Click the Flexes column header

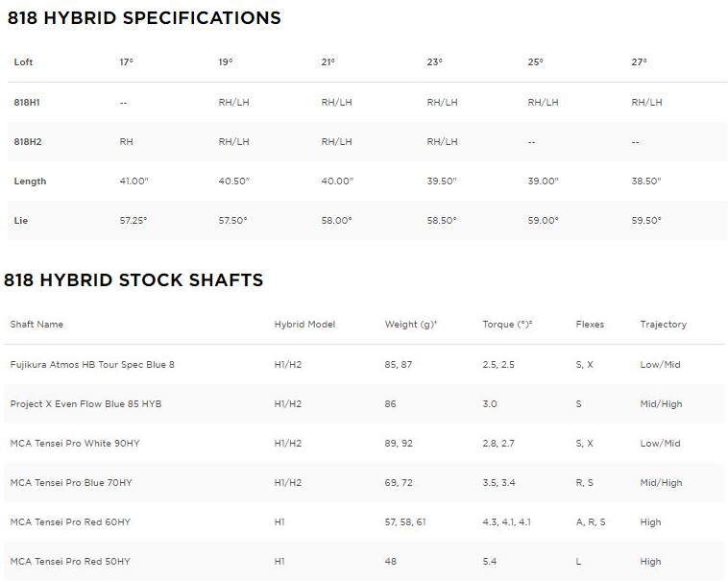590,324
